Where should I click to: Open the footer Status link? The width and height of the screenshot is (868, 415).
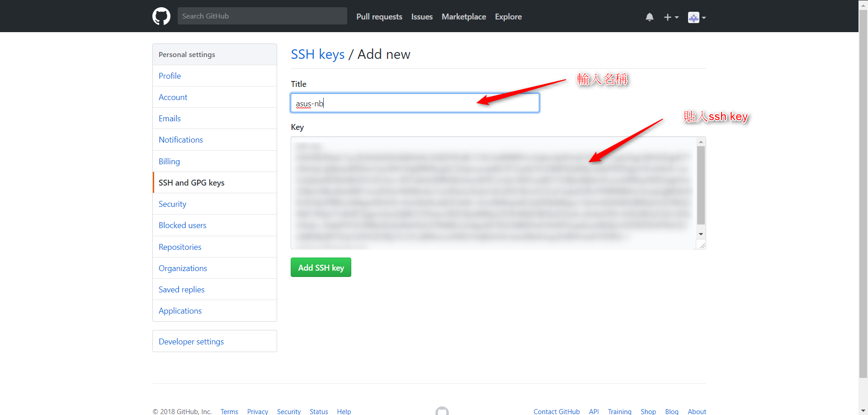(319, 411)
